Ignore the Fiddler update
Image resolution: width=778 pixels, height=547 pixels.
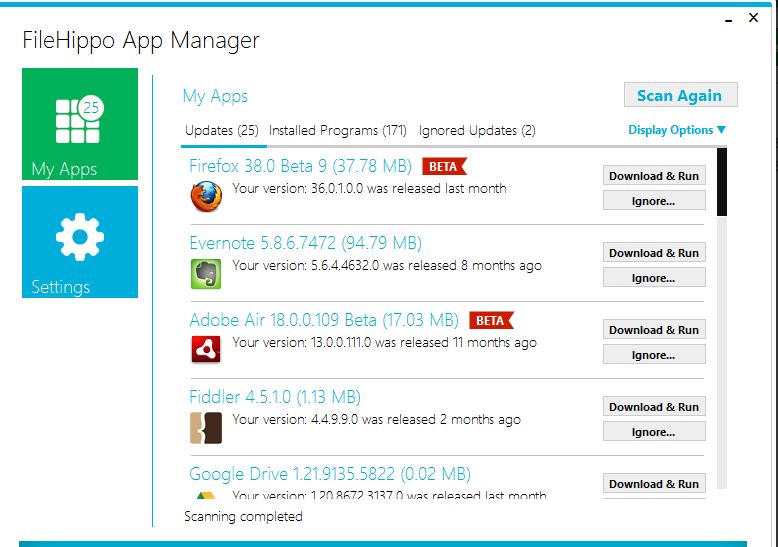tap(654, 432)
